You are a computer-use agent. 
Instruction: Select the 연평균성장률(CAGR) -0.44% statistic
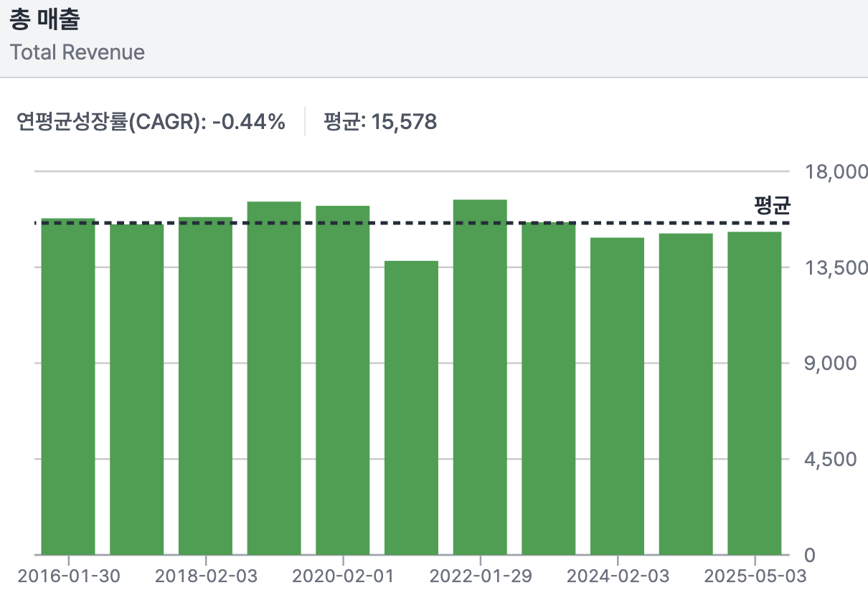tap(151, 123)
